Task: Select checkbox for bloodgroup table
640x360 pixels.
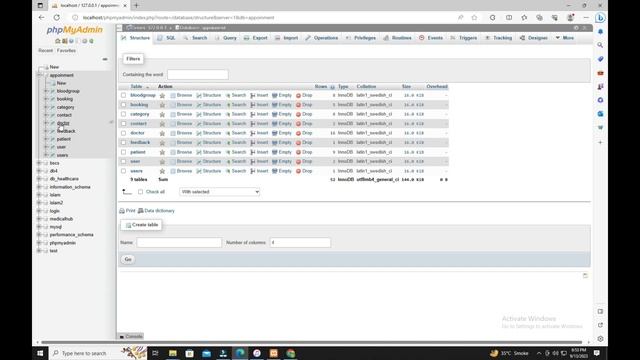Action: pyautogui.click(x=124, y=96)
